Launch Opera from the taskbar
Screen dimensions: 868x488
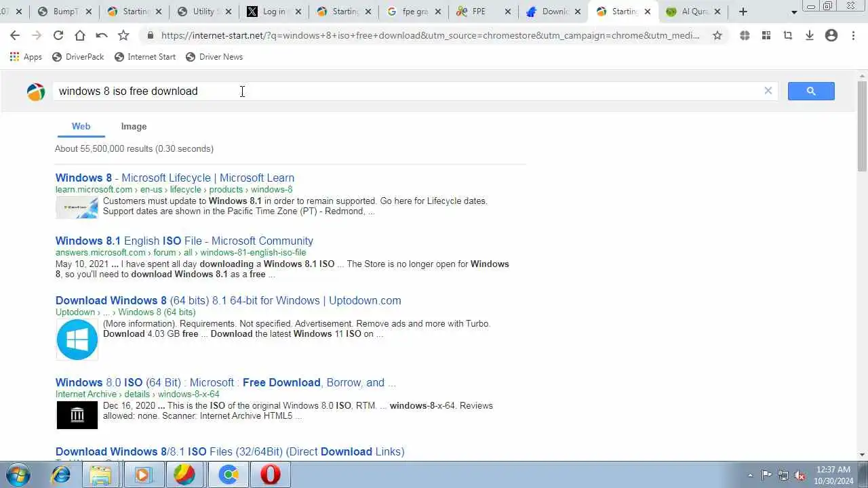[271, 474]
